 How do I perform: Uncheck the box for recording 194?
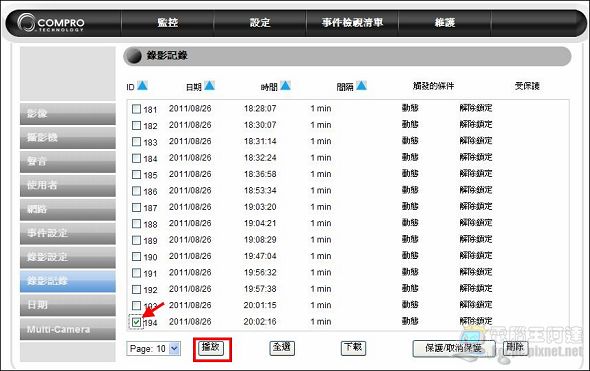click(x=136, y=322)
